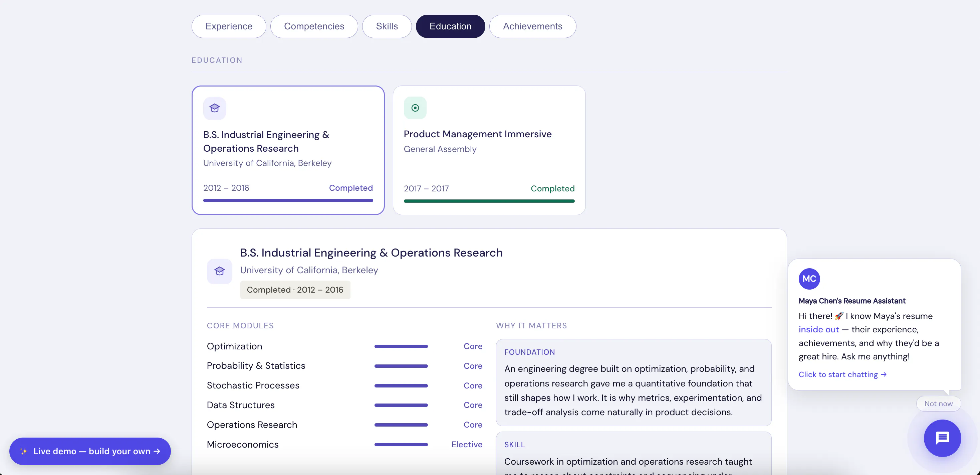Viewport: 980px width, 475px height.
Task: Click 'Completed' status in Berkeley card
Action: point(351,188)
